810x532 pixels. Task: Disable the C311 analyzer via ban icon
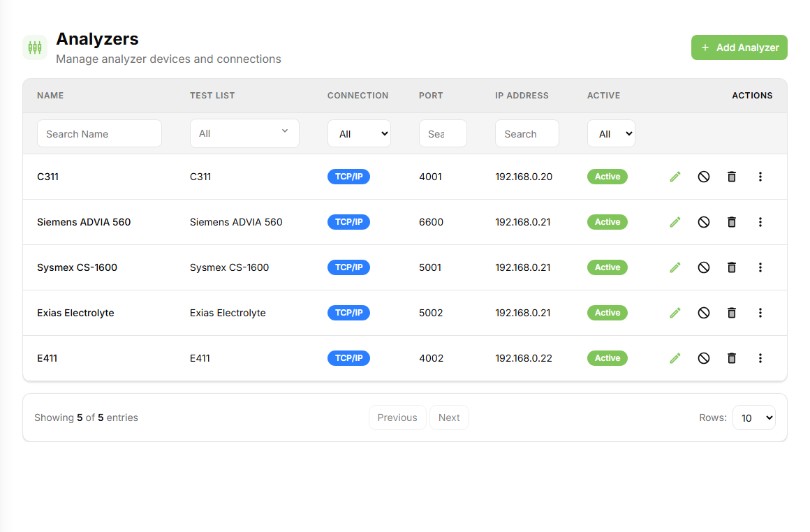click(x=704, y=177)
